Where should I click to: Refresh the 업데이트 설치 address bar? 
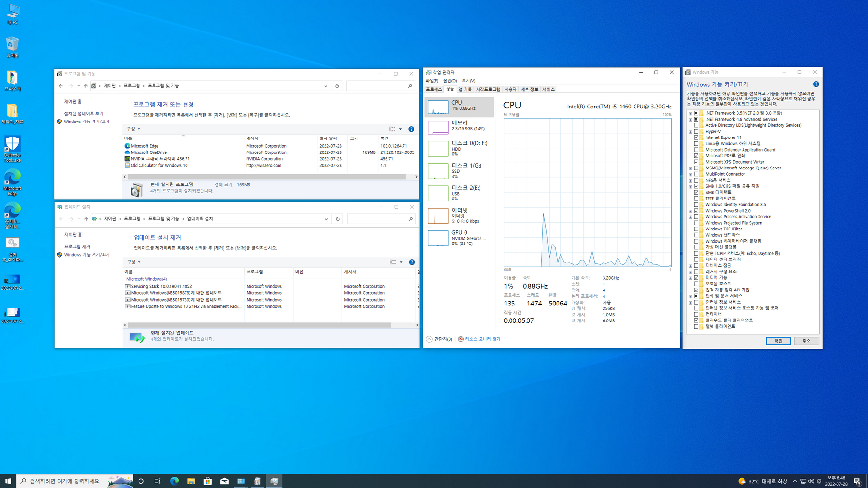click(x=338, y=219)
